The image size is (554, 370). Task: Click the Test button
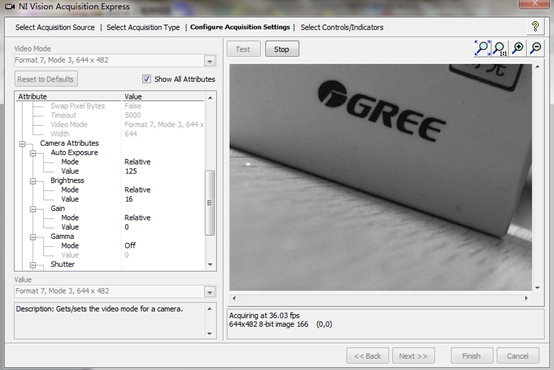tap(243, 49)
